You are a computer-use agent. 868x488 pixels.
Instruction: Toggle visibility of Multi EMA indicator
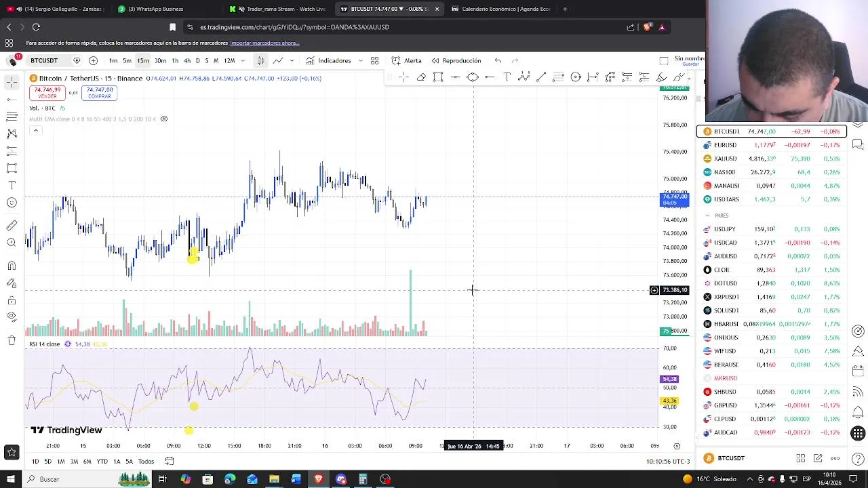(163, 119)
